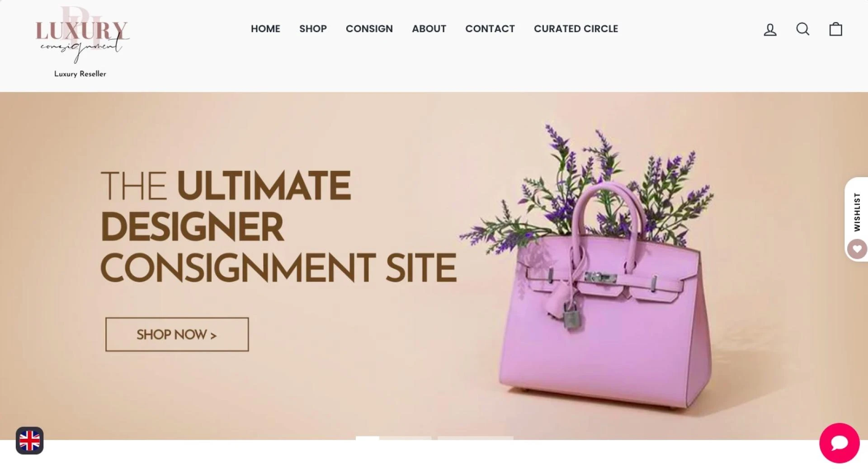This screenshot has height=469, width=868.
Task: Open the shopping cart bag icon
Action: (835, 29)
